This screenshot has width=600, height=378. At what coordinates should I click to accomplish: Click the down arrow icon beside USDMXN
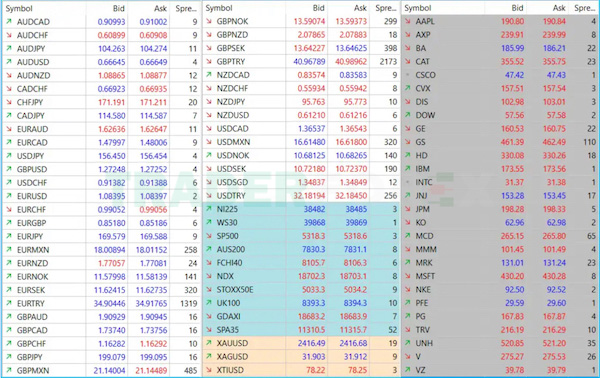tap(209, 142)
